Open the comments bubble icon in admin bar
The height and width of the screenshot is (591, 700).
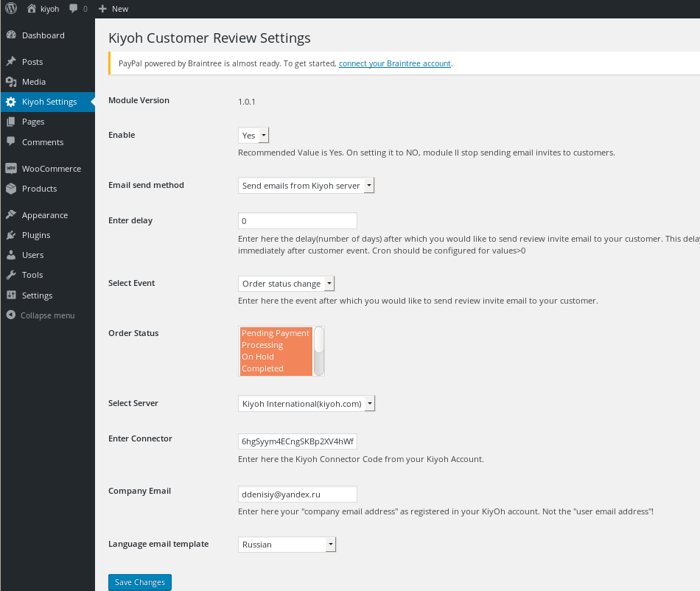[x=73, y=9]
